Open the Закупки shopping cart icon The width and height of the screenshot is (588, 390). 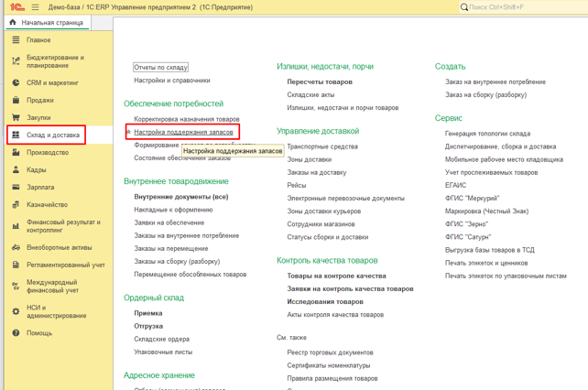pyautogui.click(x=16, y=117)
